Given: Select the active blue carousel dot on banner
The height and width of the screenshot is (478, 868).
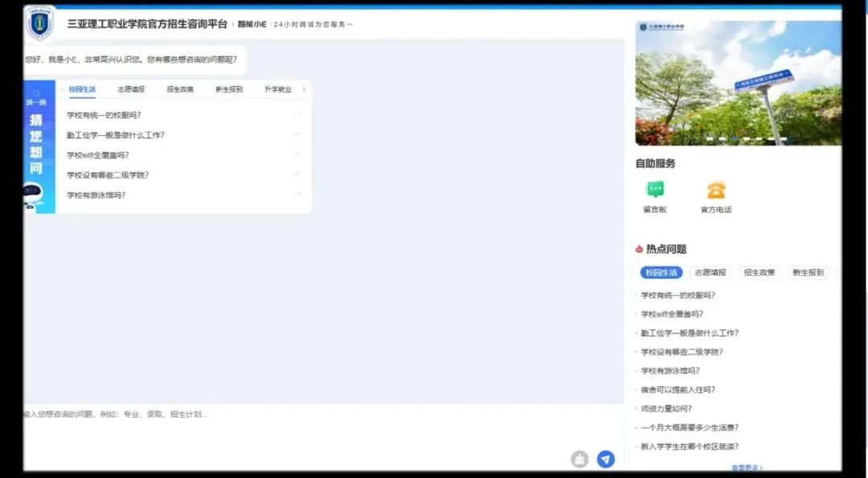Looking at the screenshot, I should [x=735, y=139].
